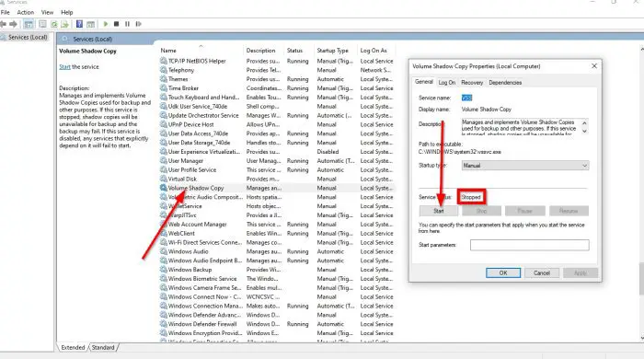This screenshot has width=644, height=359.
Task: Click the gear icon beside Update Orchestrator Service
Action: [x=164, y=115]
